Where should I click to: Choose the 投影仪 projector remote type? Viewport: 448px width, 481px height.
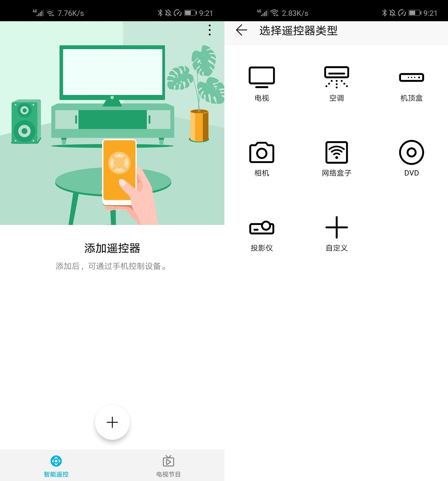tap(262, 233)
